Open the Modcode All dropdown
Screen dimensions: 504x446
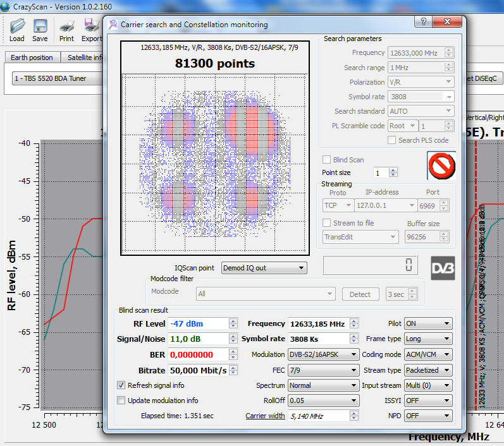[266, 294]
